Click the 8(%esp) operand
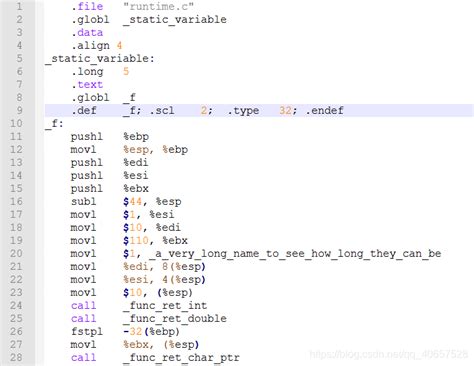This screenshot has height=366, width=474. tap(184, 266)
